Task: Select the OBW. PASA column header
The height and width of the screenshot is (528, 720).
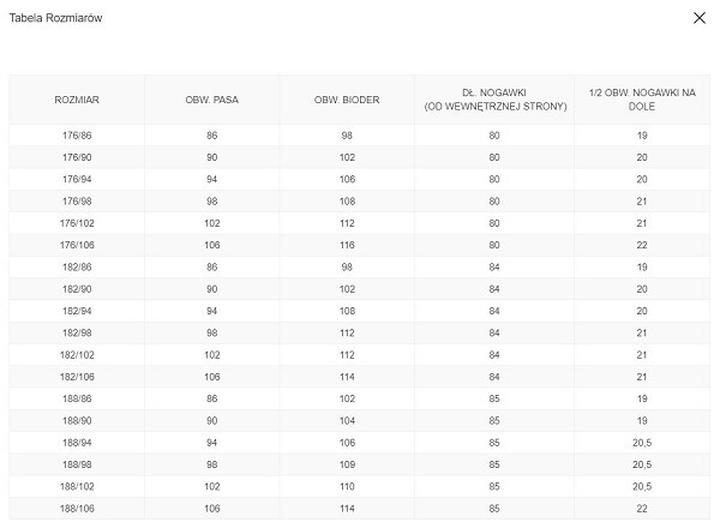Action: coord(212,100)
